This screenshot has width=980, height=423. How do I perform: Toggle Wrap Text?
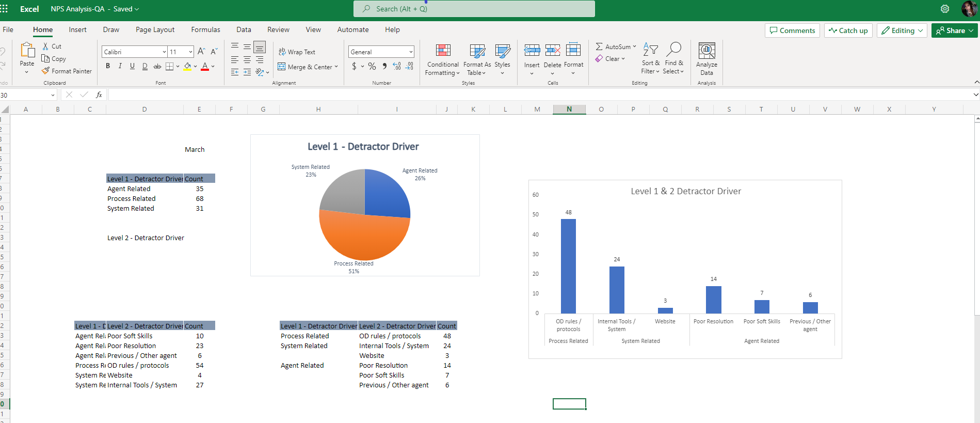[x=297, y=52]
